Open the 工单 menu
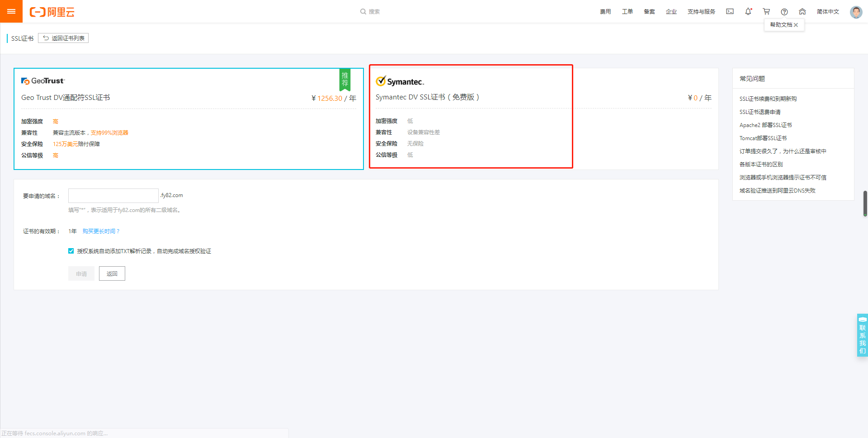 click(627, 12)
